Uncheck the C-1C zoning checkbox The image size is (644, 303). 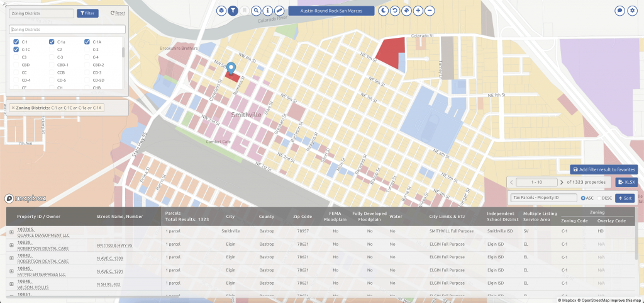pos(16,49)
